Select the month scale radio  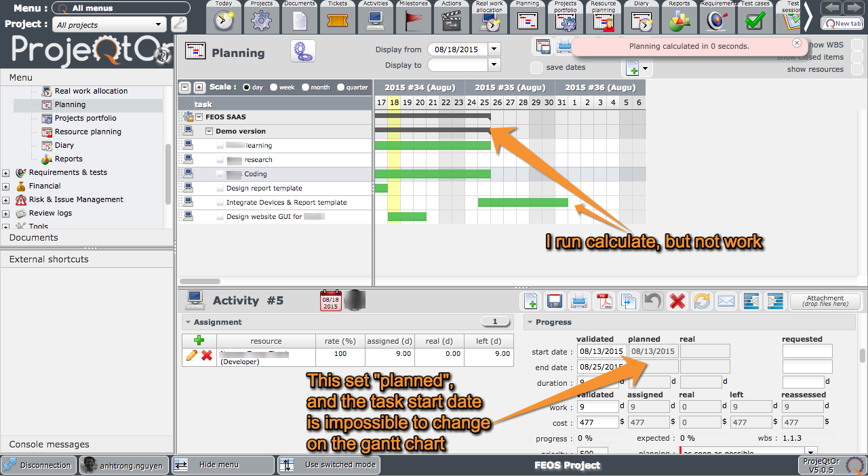[x=306, y=87]
